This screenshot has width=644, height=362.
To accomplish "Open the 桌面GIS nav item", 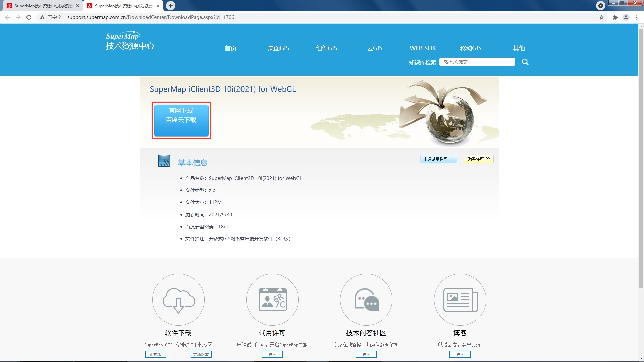I will tap(278, 48).
